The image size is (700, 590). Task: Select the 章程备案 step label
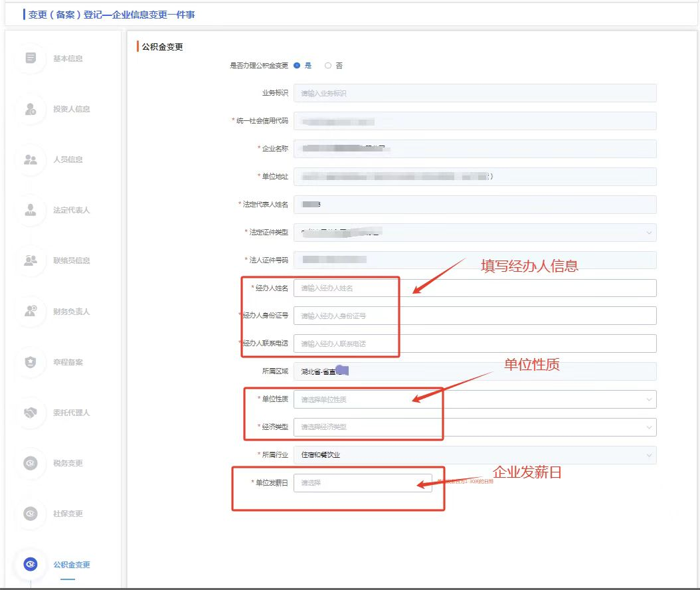click(68, 362)
